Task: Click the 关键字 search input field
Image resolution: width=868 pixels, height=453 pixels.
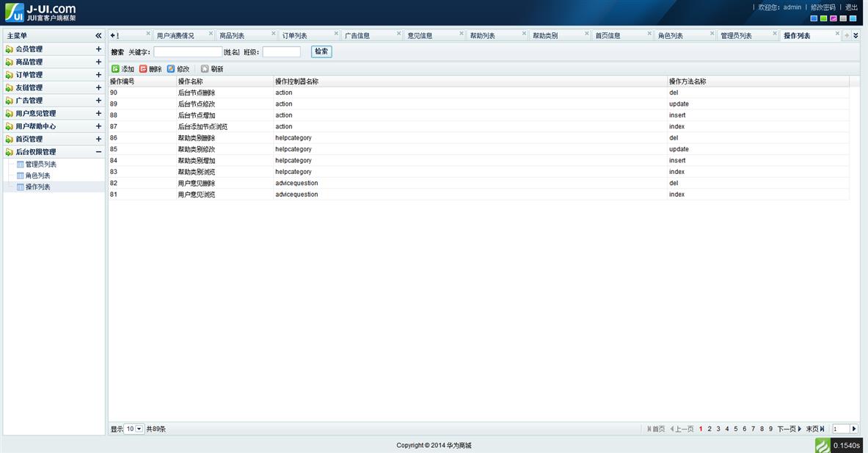Action: click(188, 51)
